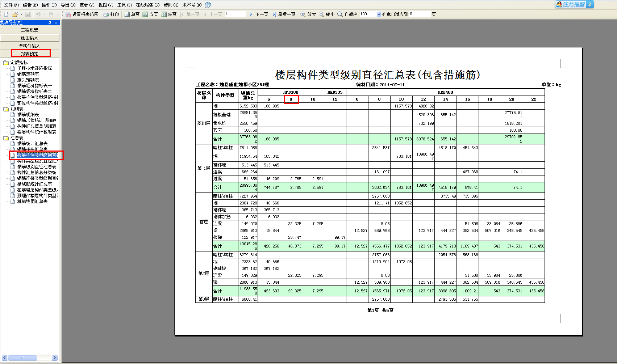Jump to 最后一页 last page

pyautogui.click(x=284, y=14)
